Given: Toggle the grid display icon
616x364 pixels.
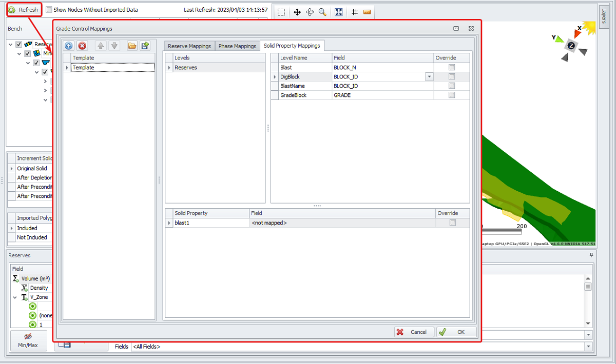Looking at the screenshot, I should coord(355,12).
